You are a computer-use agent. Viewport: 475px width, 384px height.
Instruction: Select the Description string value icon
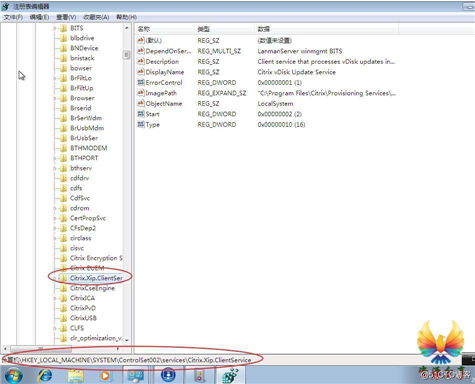click(141, 61)
